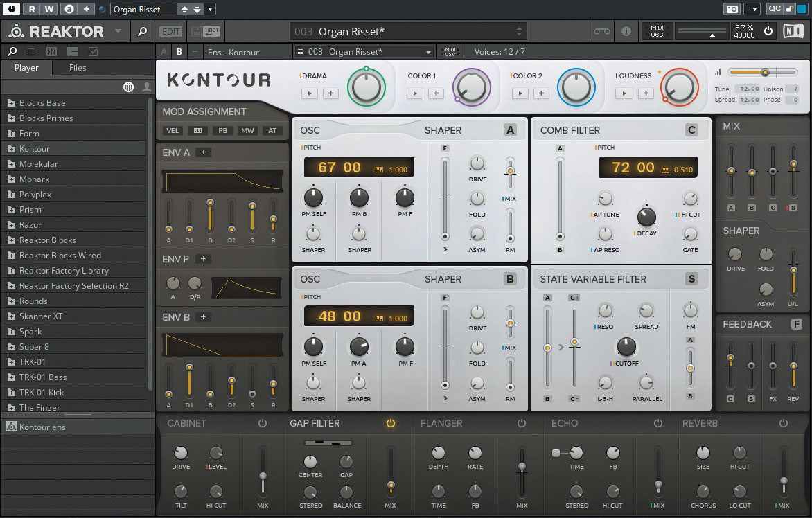Click the PB mod assignment button
Image resolution: width=812 pixels, height=518 pixels.
click(222, 131)
